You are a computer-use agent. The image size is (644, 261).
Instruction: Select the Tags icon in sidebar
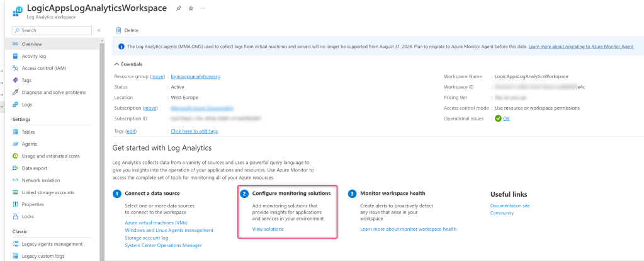click(16, 80)
